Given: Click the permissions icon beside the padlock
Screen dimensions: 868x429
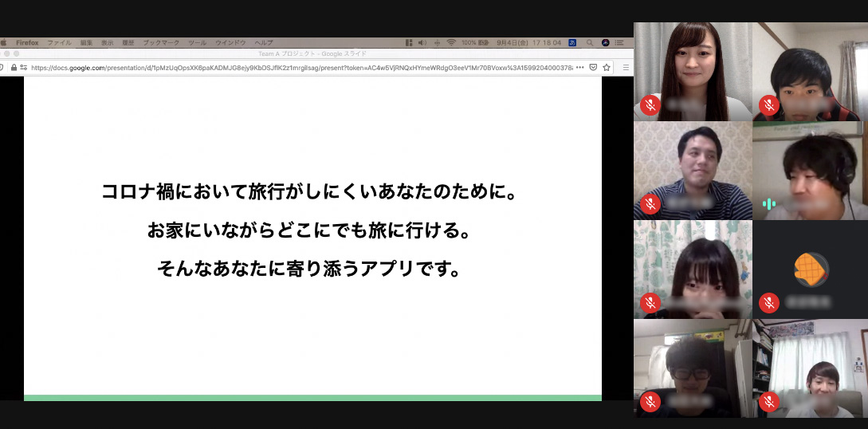Looking at the screenshot, I should 23,68.
